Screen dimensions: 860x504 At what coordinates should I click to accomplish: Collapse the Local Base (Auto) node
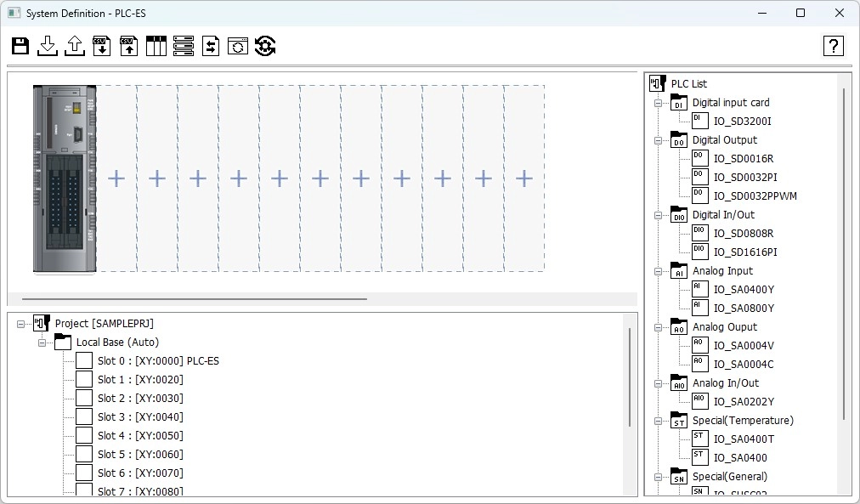[x=42, y=343]
